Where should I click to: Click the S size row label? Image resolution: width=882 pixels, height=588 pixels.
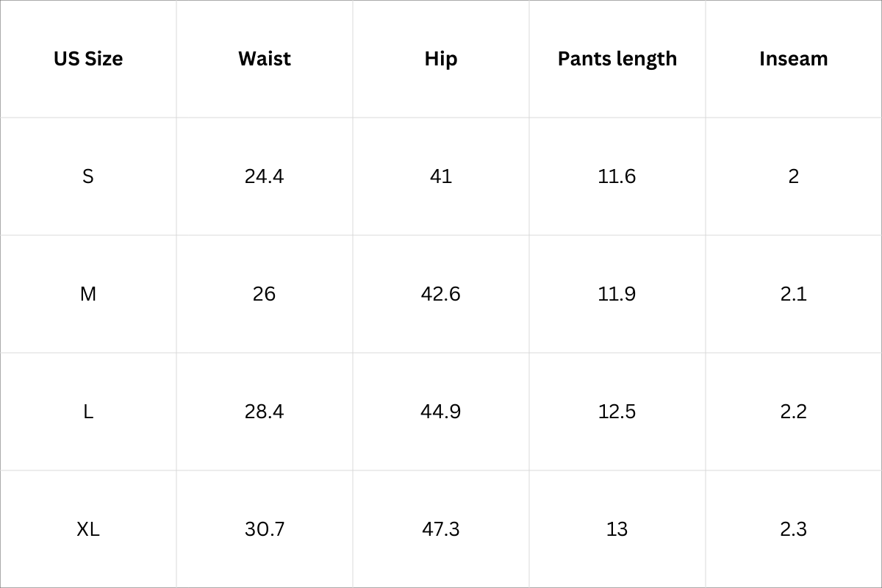[88, 176]
